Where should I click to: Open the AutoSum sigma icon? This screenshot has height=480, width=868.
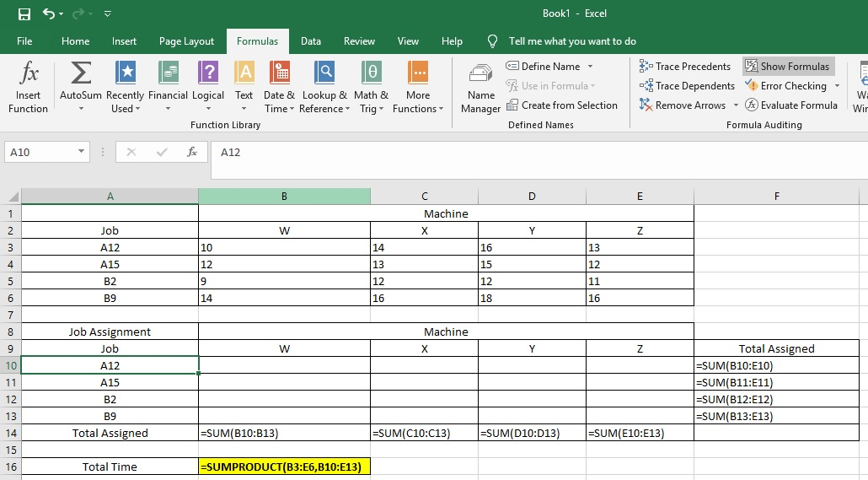(81, 74)
